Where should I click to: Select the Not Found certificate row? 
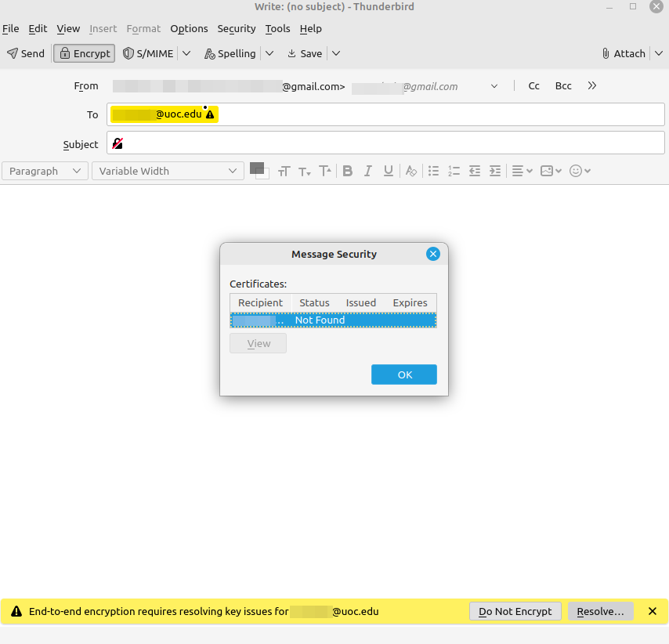(x=333, y=320)
